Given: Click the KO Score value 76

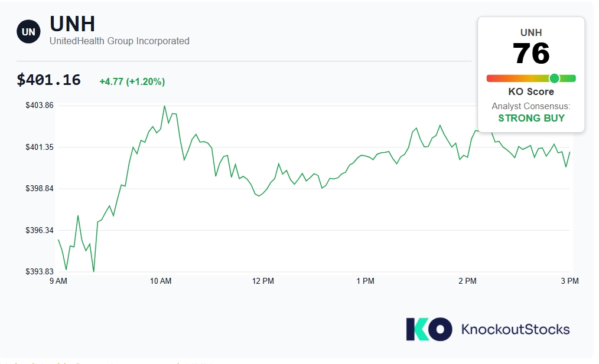Looking at the screenshot, I should coord(531,54).
